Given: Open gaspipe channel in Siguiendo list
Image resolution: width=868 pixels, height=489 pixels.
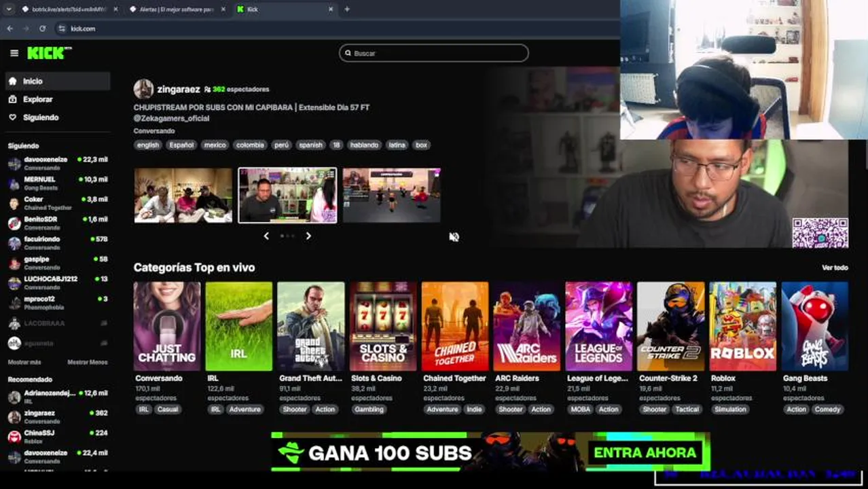Looking at the screenshot, I should pos(58,262).
